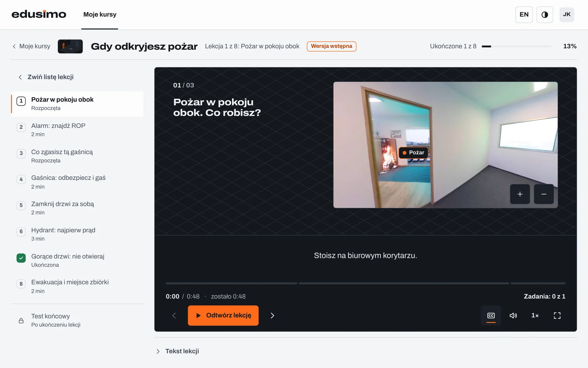Image resolution: width=588 pixels, height=368 pixels.
Task: Click the course thumbnail image
Action: point(70,46)
